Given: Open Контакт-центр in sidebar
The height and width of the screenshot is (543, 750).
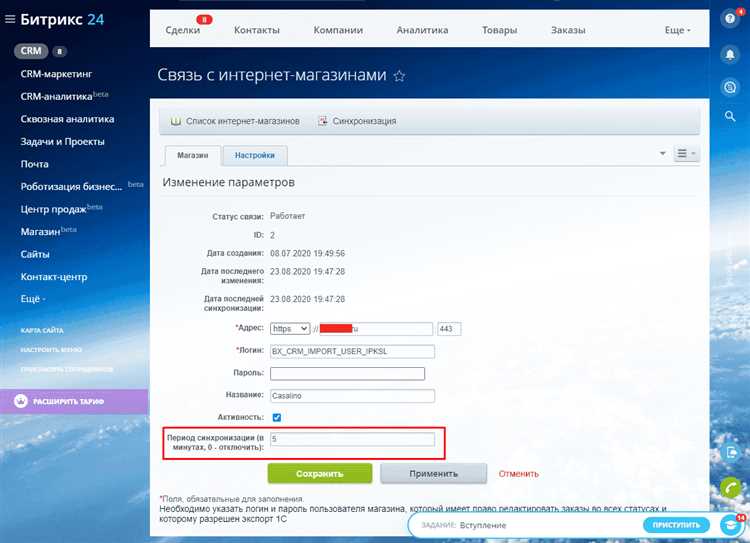Looking at the screenshot, I should (54, 277).
